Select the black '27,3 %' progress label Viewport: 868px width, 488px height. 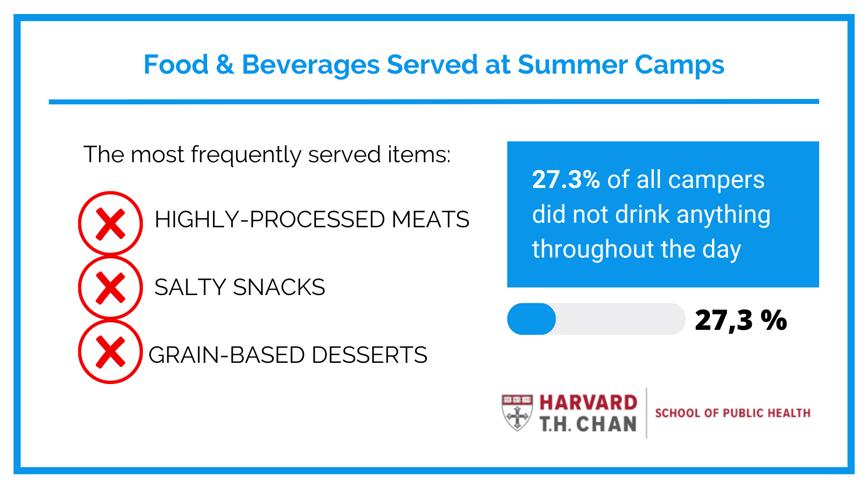[x=741, y=320]
